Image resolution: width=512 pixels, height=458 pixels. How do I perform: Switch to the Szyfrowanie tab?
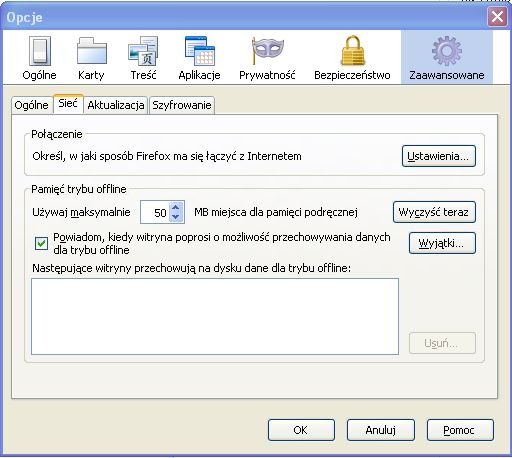point(182,105)
